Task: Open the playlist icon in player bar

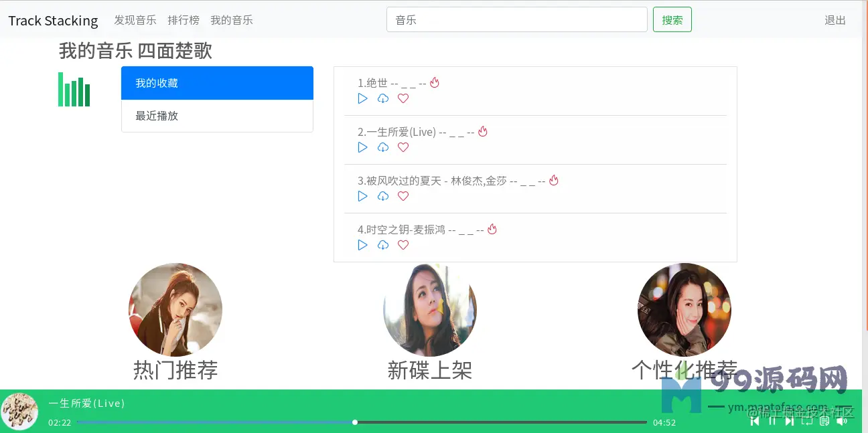Action: 824,421
